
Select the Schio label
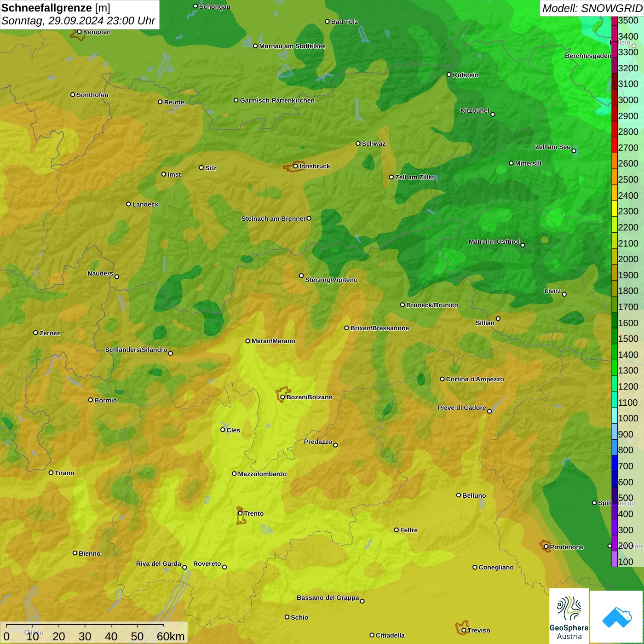tap(299, 617)
